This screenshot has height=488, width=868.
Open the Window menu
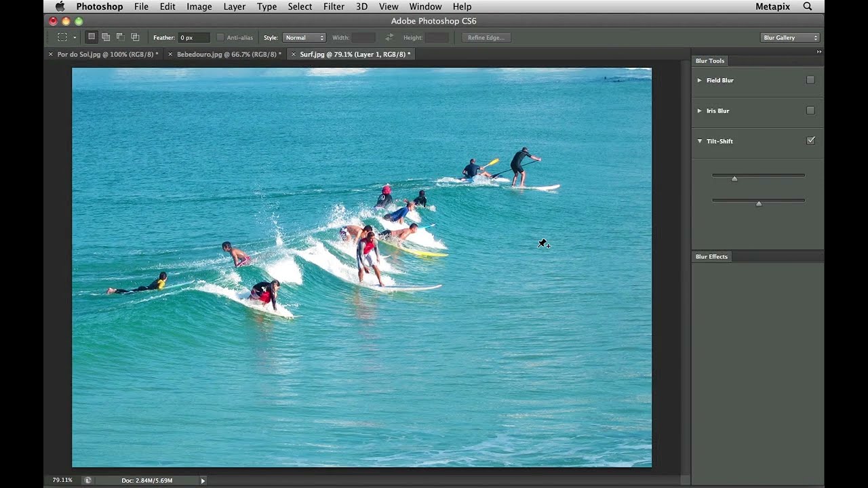(x=425, y=7)
